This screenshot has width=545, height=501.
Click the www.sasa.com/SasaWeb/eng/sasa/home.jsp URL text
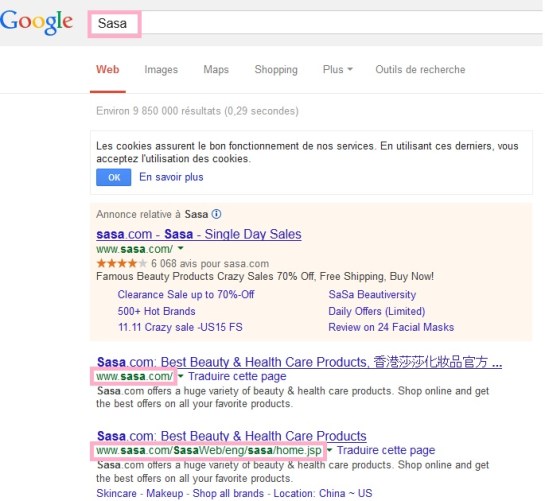coord(209,450)
